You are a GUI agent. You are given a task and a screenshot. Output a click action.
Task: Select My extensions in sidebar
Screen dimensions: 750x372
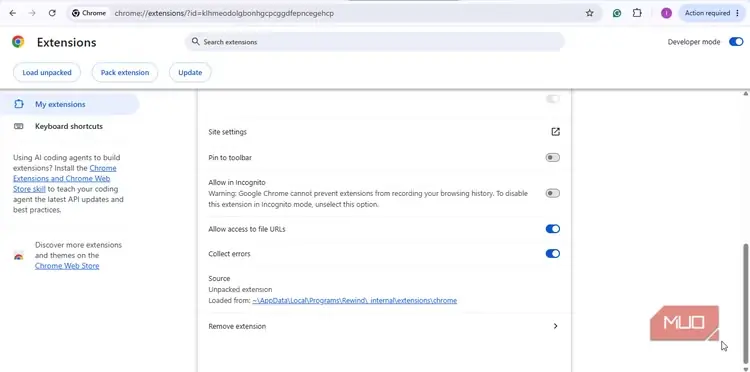[x=69, y=104]
